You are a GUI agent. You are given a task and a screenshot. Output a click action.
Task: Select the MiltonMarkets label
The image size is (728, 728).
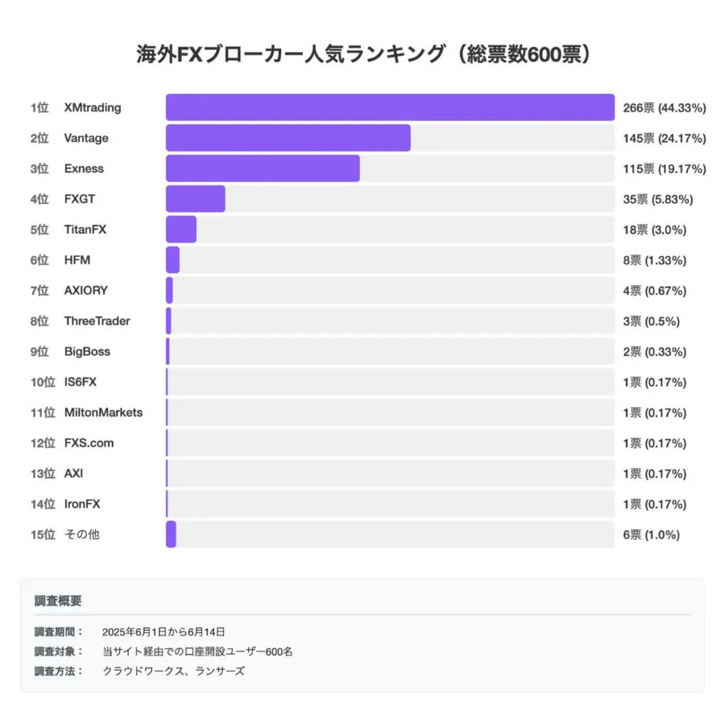pyautogui.click(x=103, y=413)
